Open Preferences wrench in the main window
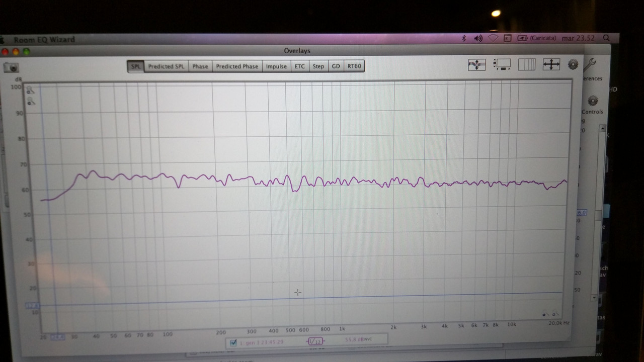 589,64
